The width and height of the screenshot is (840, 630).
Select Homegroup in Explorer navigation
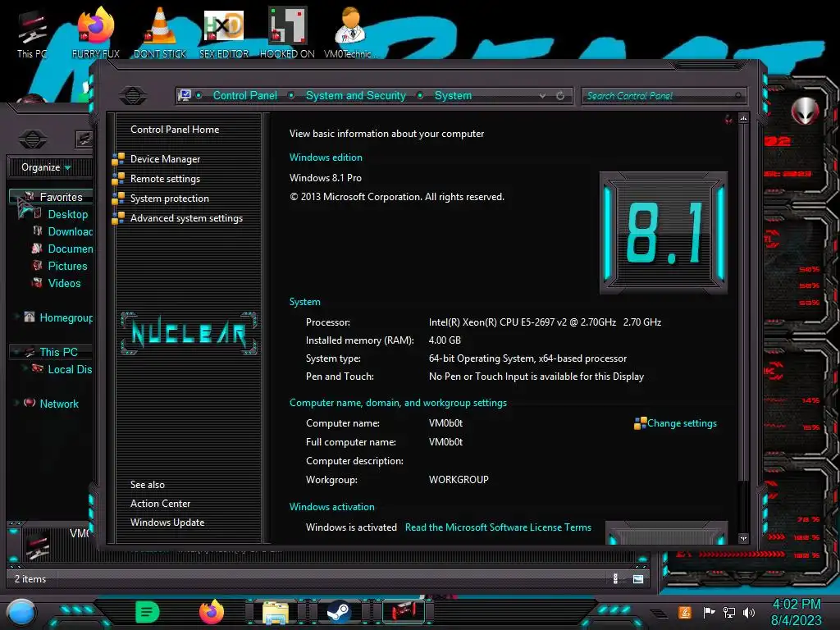coord(66,317)
